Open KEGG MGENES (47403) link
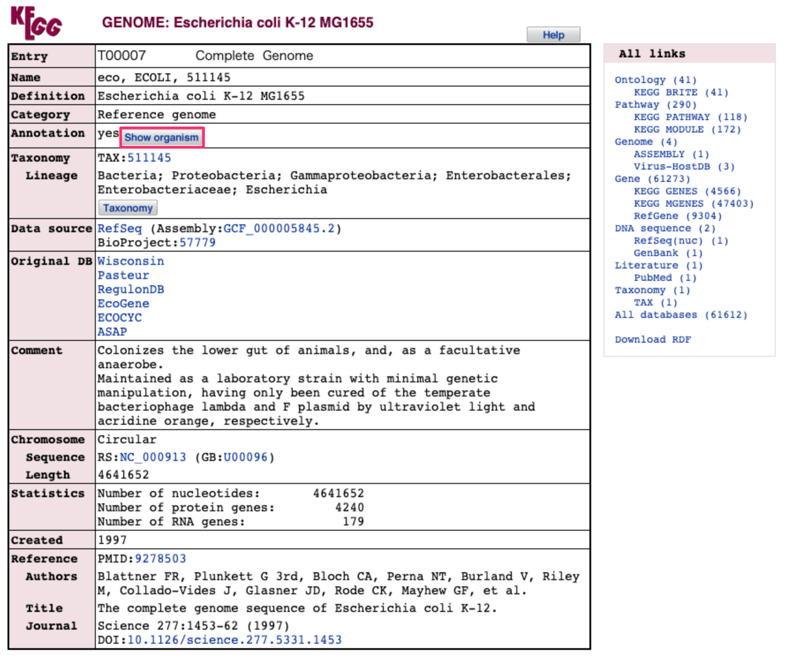The width and height of the screenshot is (785, 672). [694, 204]
